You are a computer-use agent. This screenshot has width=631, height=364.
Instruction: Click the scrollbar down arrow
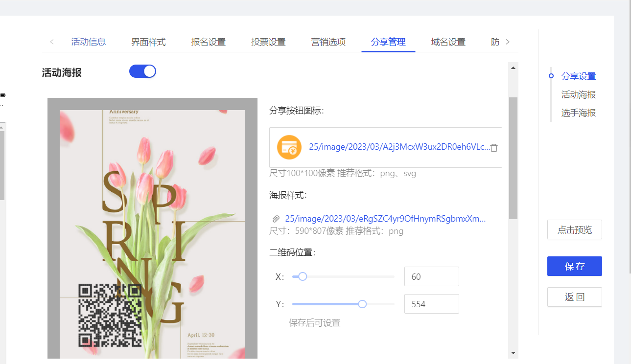513,353
